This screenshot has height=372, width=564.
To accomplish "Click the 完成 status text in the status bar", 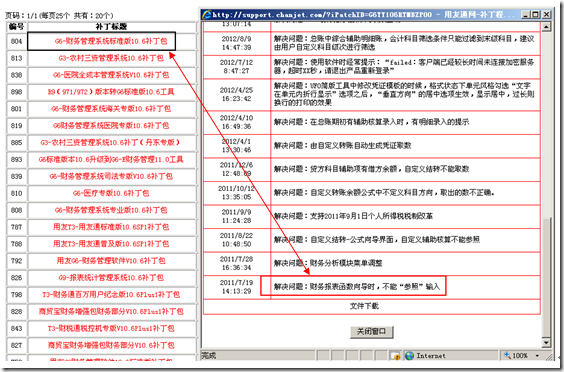I will click(209, 355).
